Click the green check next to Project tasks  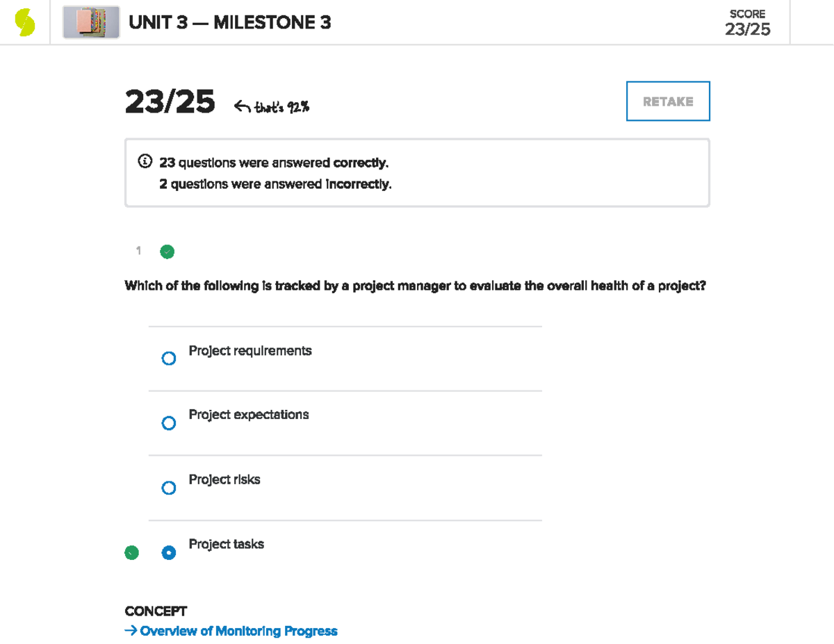pos(131,552)
